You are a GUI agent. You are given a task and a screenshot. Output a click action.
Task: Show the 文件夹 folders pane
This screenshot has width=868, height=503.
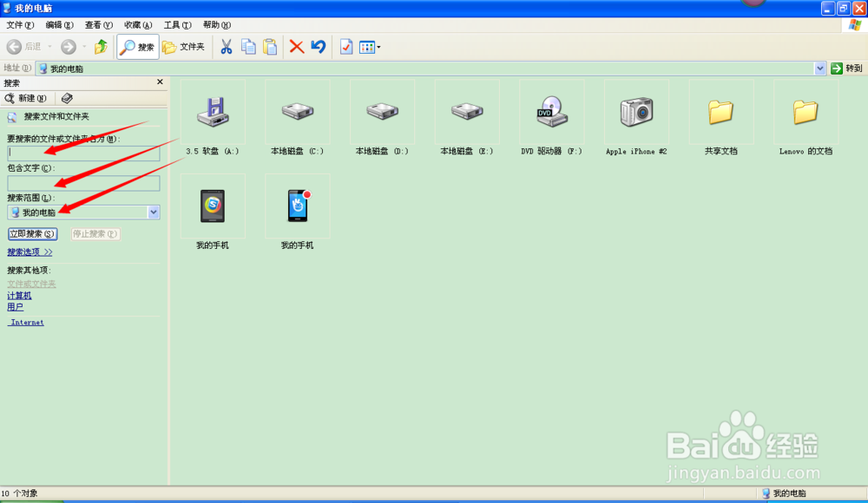click(184, 47)
